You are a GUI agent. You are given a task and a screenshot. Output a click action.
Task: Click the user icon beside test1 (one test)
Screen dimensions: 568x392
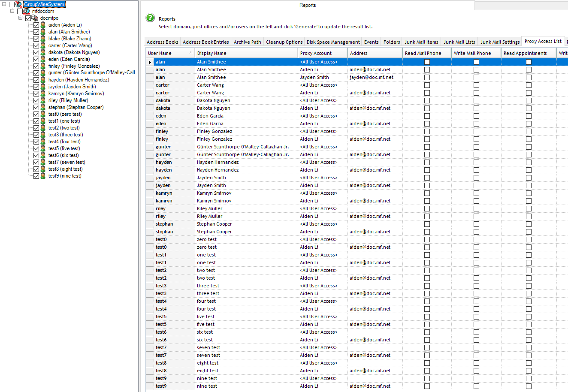43,121
